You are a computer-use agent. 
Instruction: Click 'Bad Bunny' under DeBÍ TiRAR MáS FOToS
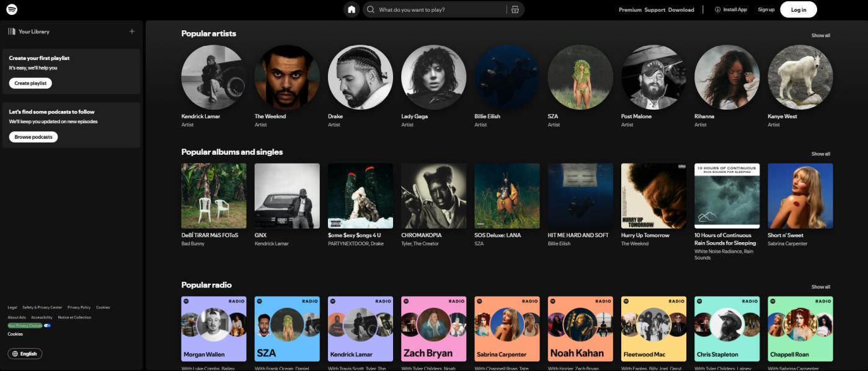click(193, 243)
